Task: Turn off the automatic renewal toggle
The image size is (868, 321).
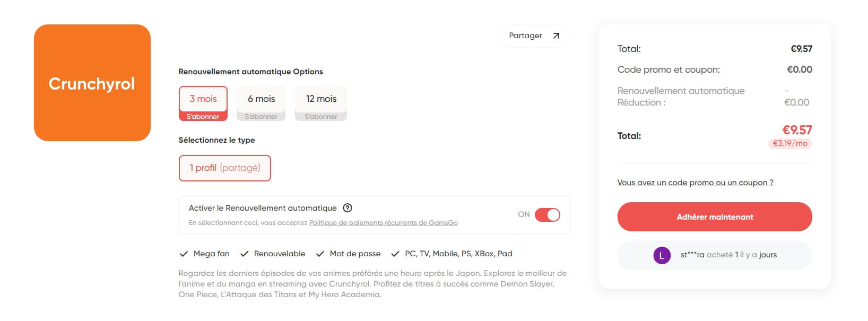Action: tap(547, 215)
